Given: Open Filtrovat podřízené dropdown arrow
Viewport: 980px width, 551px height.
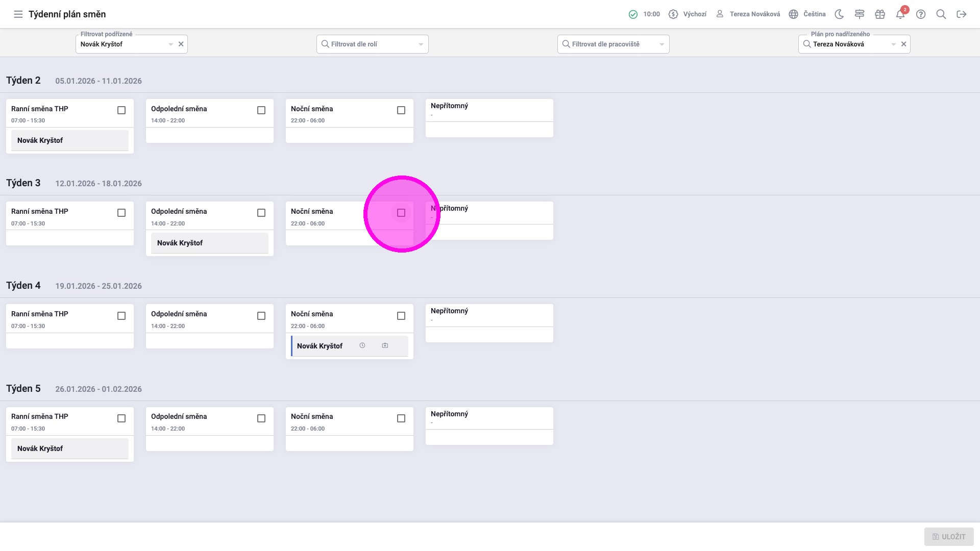Looking at the screenshot, I should (170, 44).
